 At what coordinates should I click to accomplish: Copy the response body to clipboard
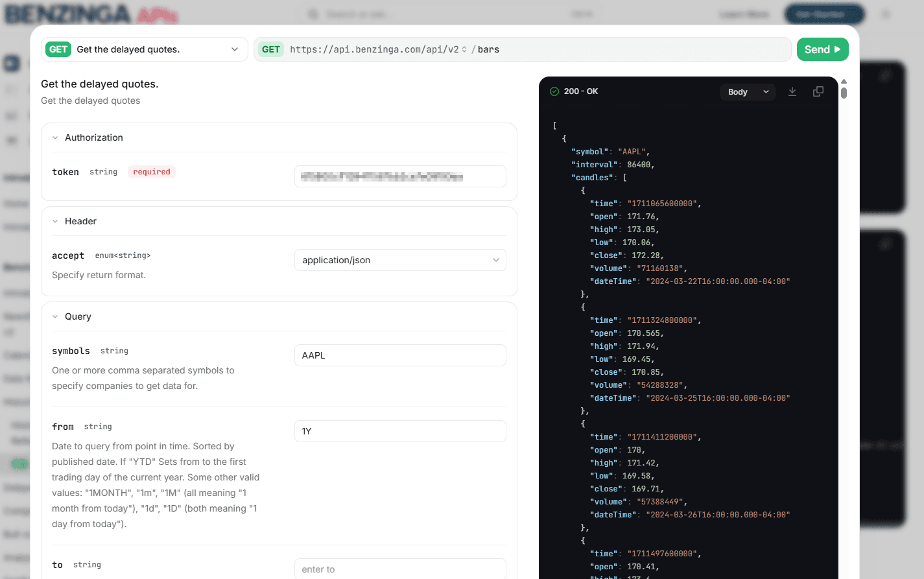tap(818, 91)
